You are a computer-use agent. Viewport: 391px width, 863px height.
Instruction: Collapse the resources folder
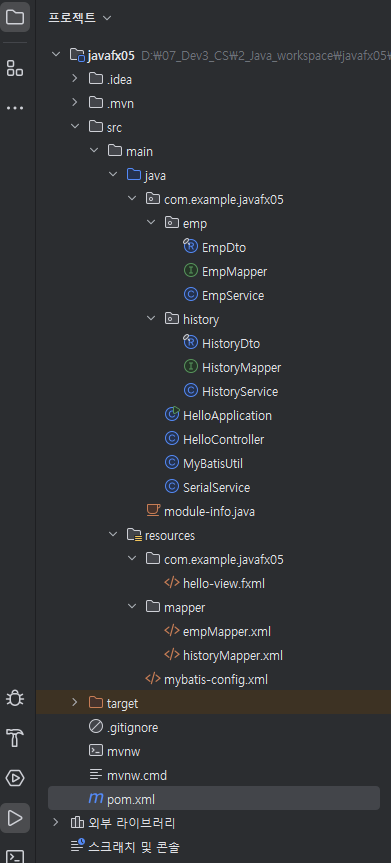[113, 534]
